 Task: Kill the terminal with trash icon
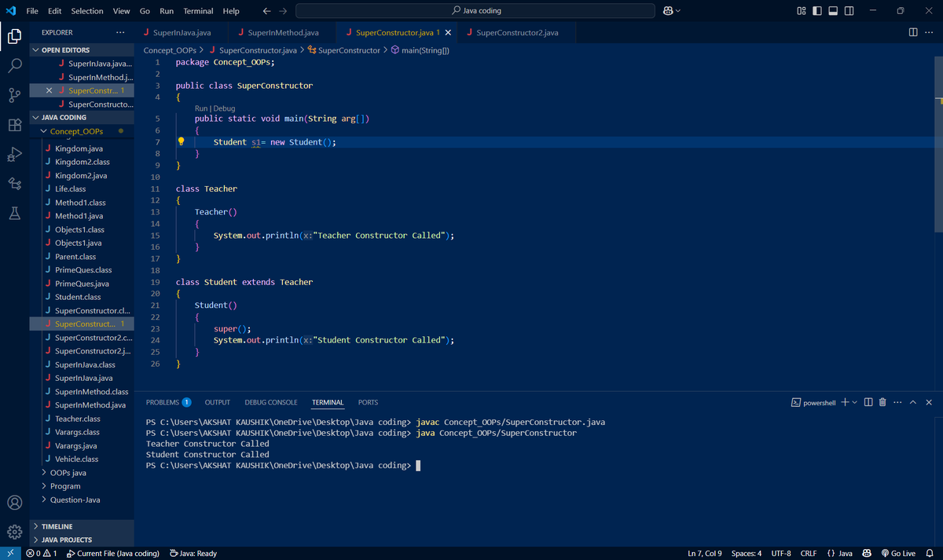coord(882,402)
